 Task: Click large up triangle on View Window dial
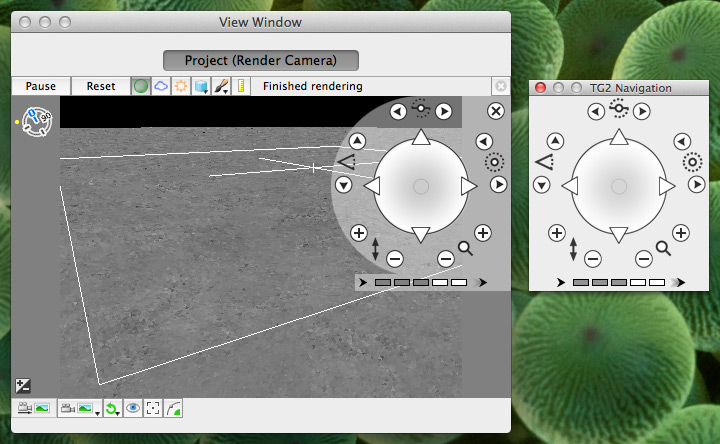pos(421,137)
